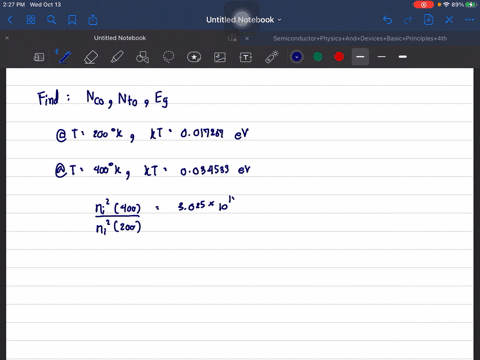Open the share and export menu
The width and height of the screenshot is (480, 360).
93,20
